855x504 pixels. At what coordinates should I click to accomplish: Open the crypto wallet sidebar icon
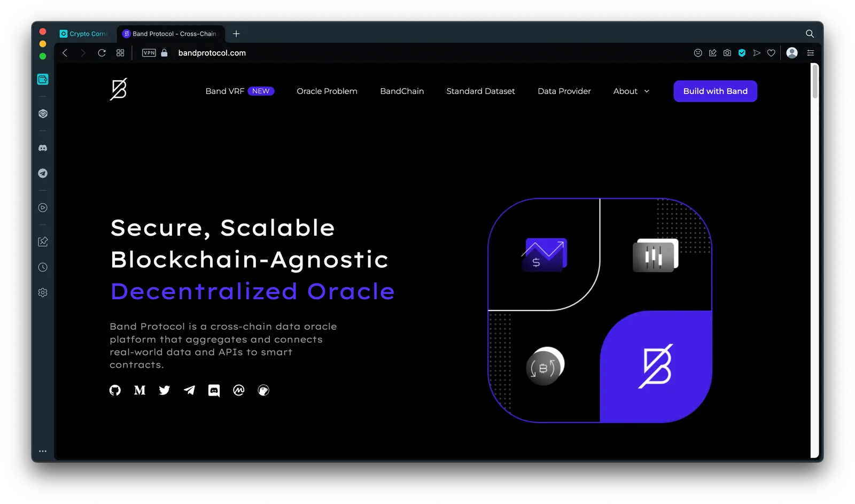43,80
